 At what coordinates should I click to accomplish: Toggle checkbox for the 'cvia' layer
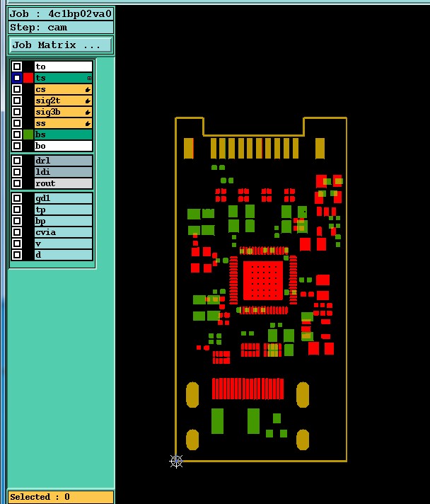17,232
